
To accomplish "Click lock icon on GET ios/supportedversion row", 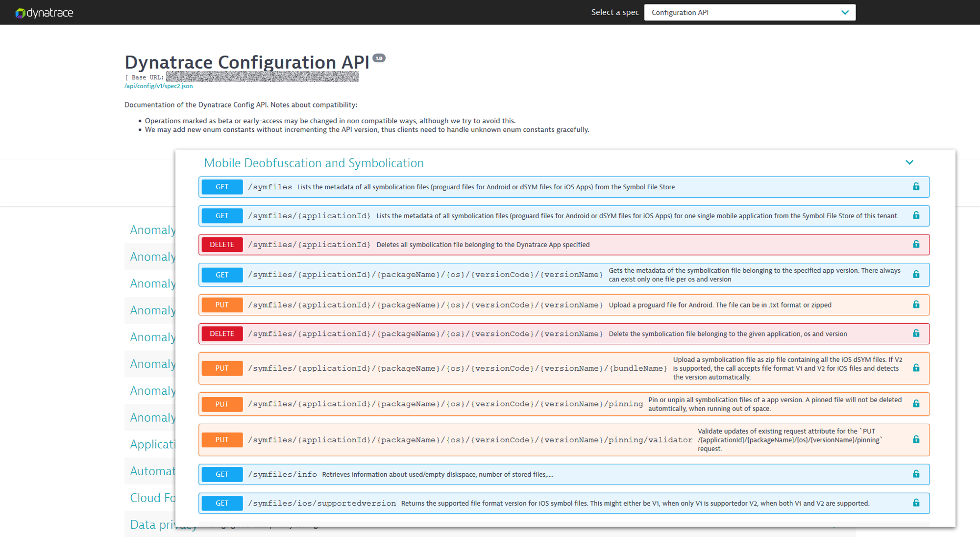I will coord(916,503).
